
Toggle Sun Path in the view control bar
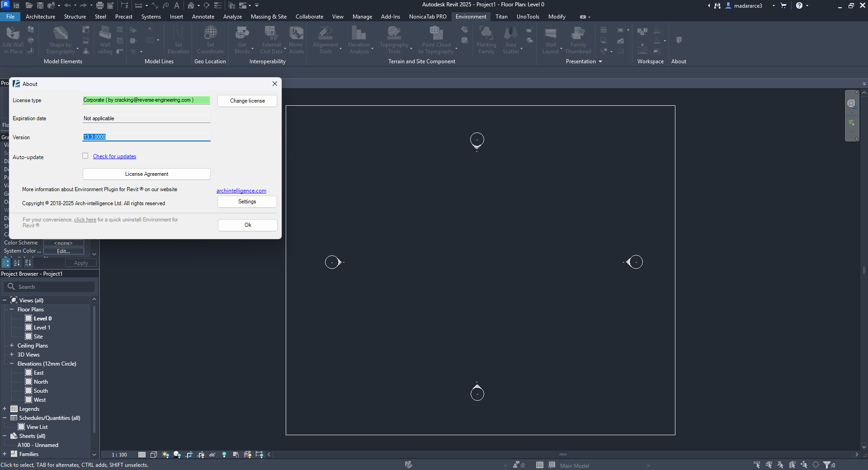(165, 455)
